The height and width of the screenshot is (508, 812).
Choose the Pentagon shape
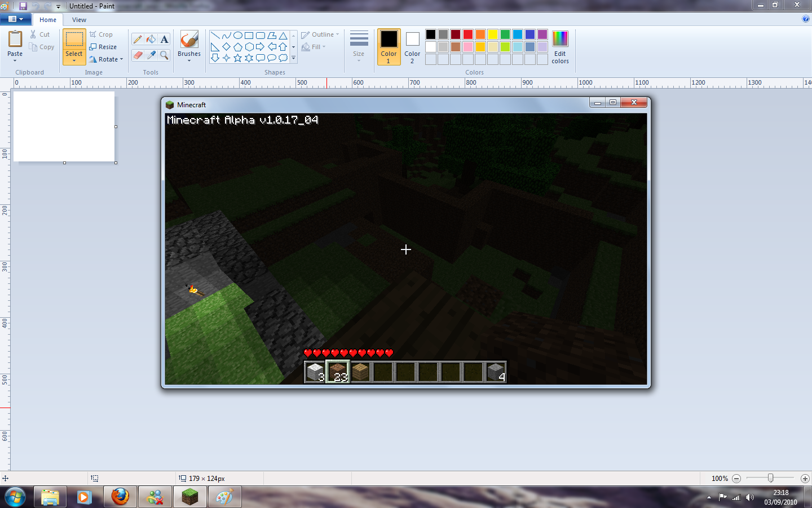237,47
